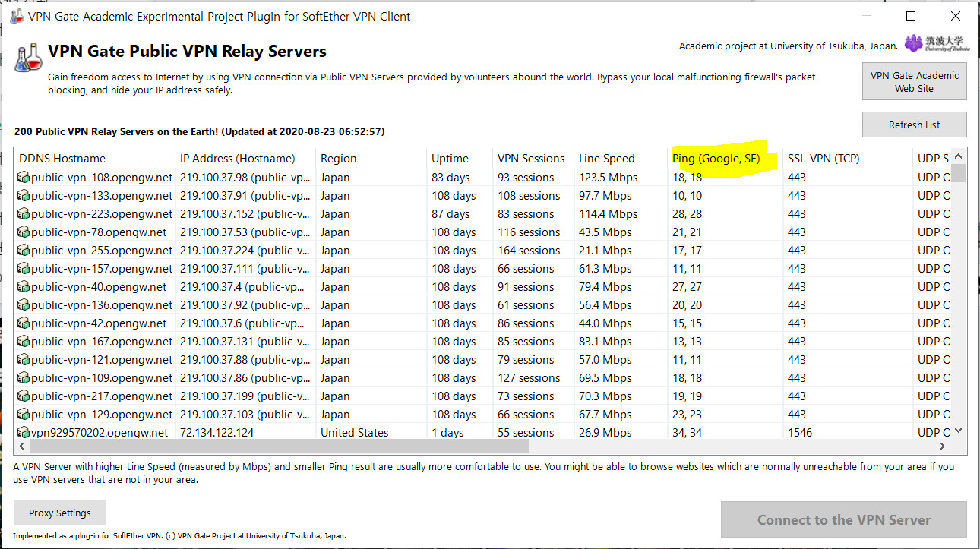Open Proxy Settings
Image resolution: width=980 pixels, height=549 pixels.
click(60, 513)
